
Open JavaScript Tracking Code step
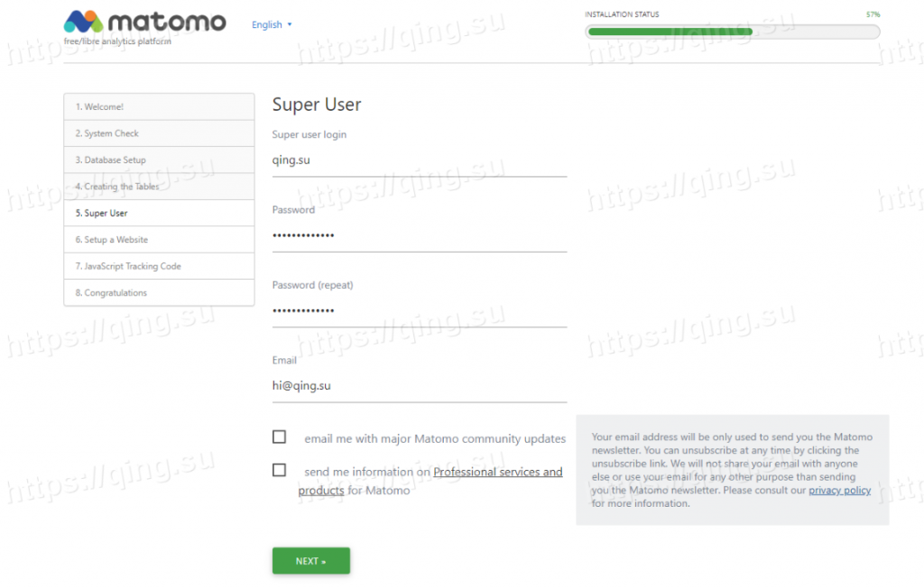pyautogui.click(x=159, y=267)
